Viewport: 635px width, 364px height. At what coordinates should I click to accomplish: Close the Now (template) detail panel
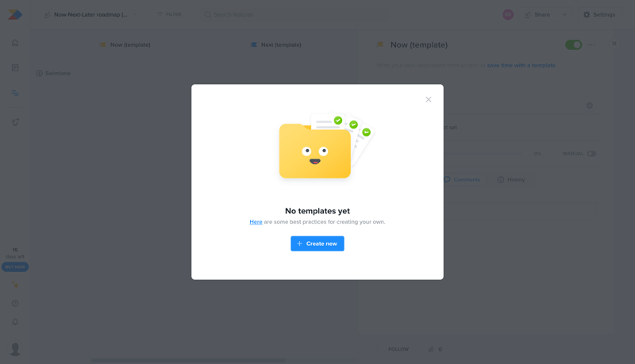tap(614, 44)
